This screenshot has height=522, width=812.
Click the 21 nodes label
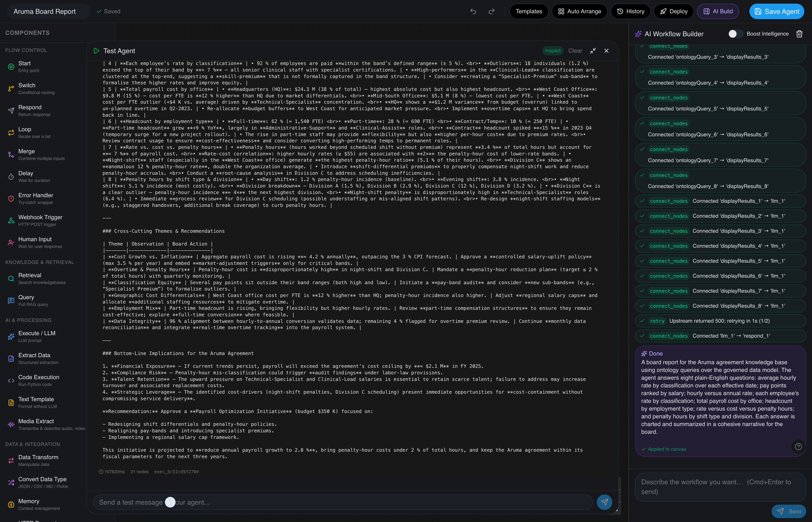point(139,472)
